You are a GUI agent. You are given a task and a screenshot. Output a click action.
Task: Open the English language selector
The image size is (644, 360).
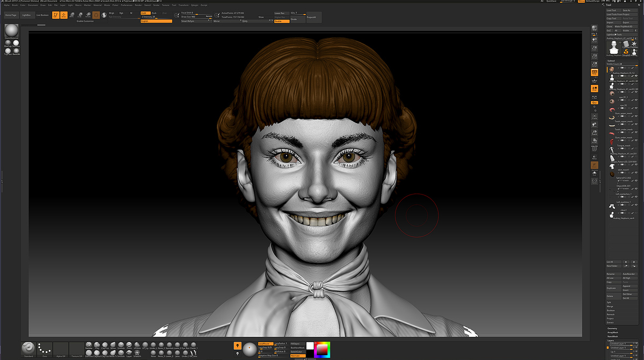[x=156, y=21]
